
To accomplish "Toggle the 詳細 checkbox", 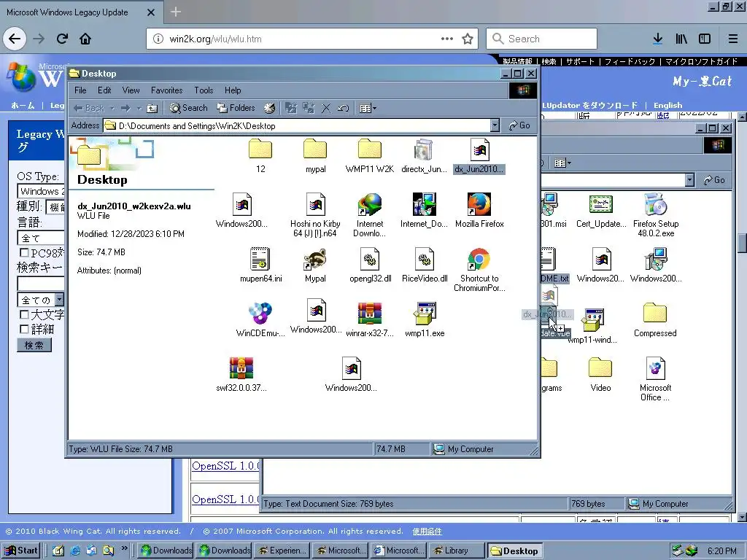I will (x=24, y=329).
